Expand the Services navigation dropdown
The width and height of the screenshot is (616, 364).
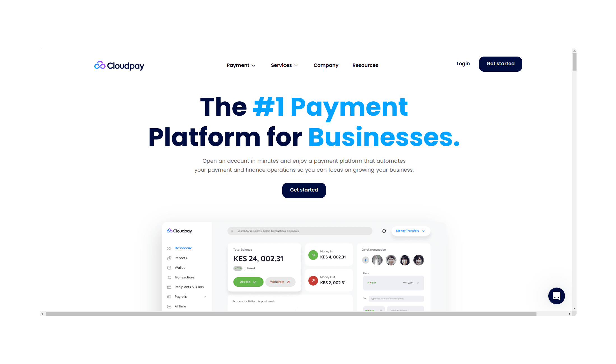click(x=284, y=65)
